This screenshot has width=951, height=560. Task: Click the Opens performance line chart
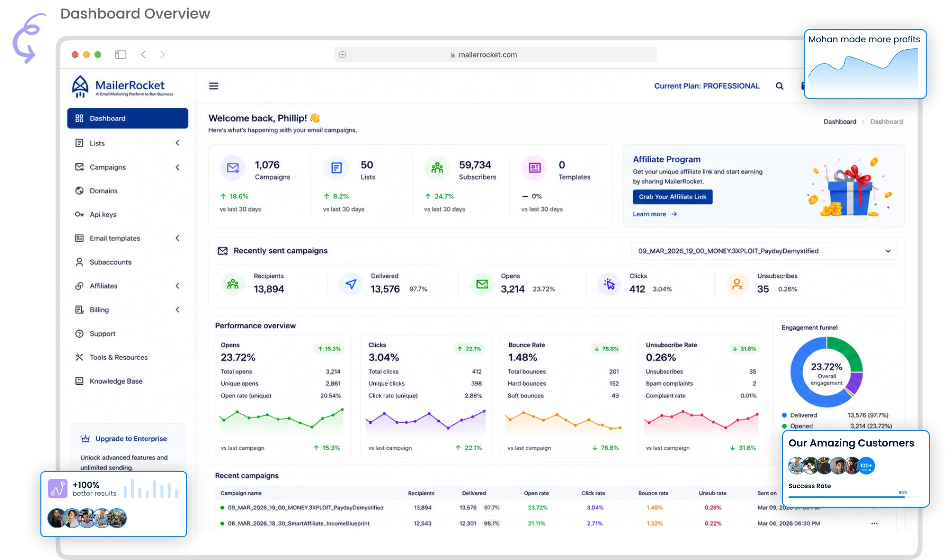(281, 420)
